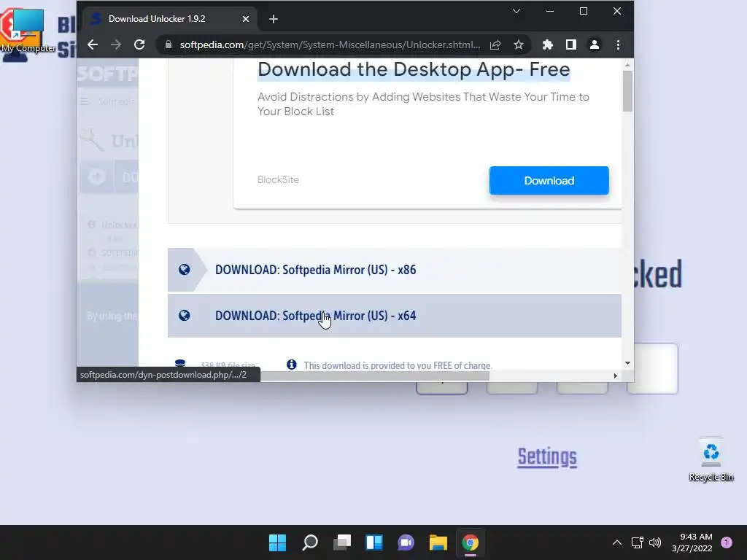Open the Settings link in the background window
Screen dimensions: 747x560
(x=547, y=457)
